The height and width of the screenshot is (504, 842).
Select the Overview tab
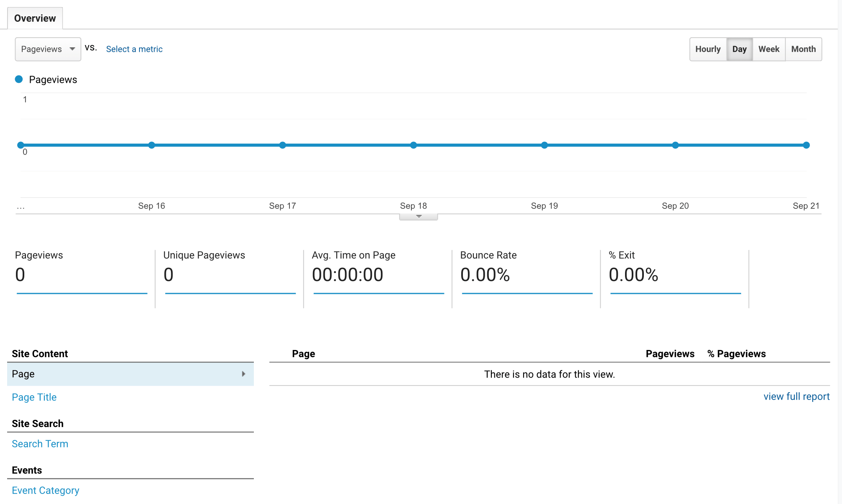35,18
